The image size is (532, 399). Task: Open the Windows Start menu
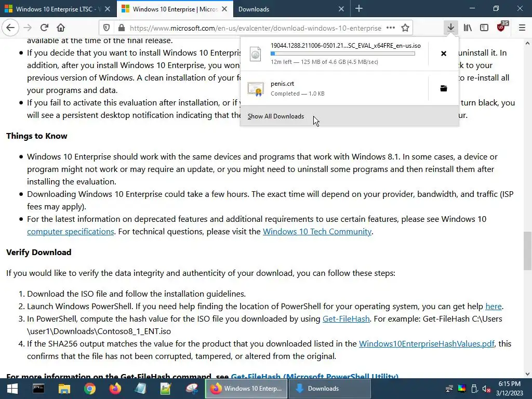point(12,389)
